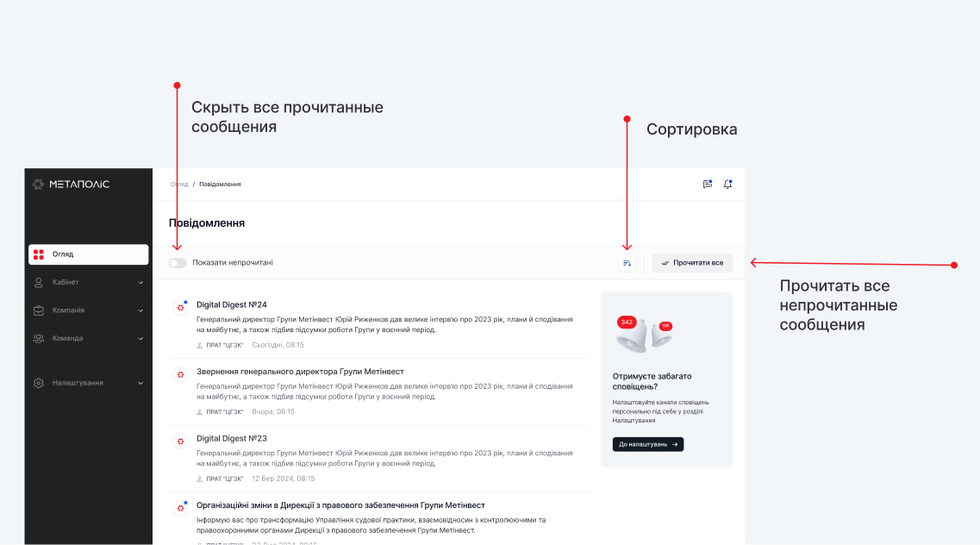Screen dimensions: 980x545
Task: Open Звернення генерального директора notification
Action: (300, 372)
